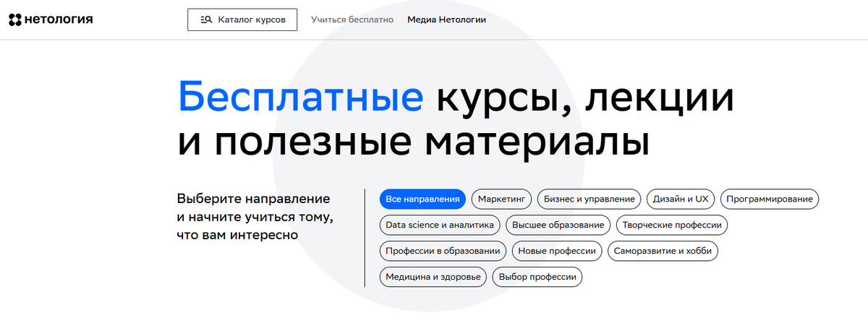Filter by Профессии в образовании
Viewport: 868px width, 326px height.
(443, 251)
